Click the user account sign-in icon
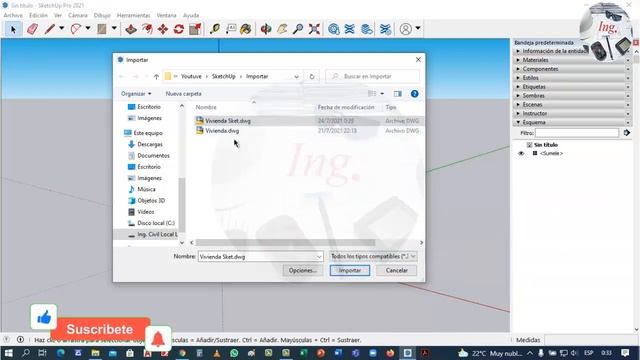This screenshot has width=640, height=360. pos(406,29)
